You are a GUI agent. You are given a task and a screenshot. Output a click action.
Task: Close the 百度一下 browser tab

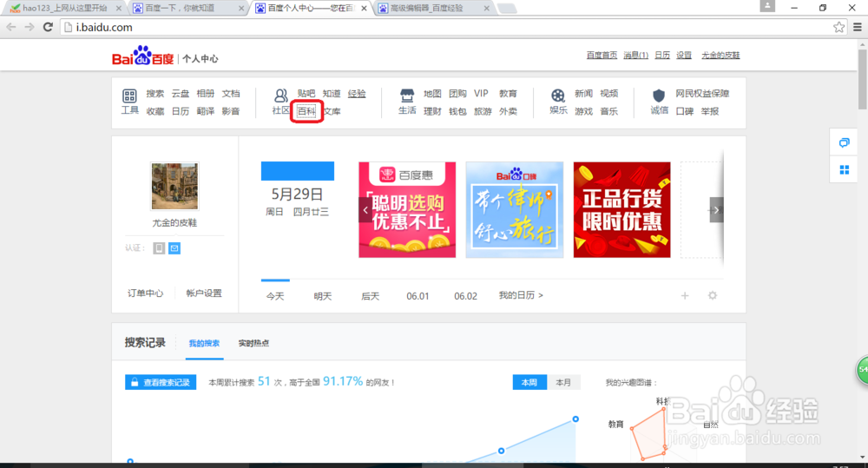coord(240,9)
